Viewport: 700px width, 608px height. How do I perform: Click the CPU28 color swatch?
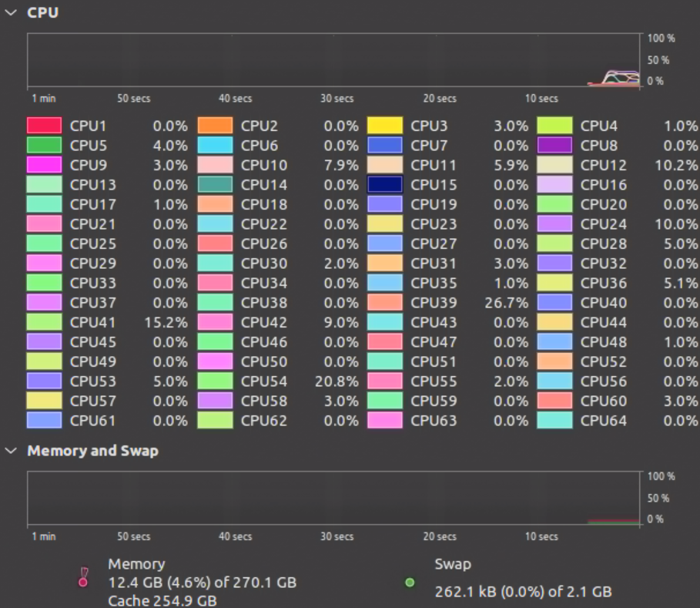554,244
